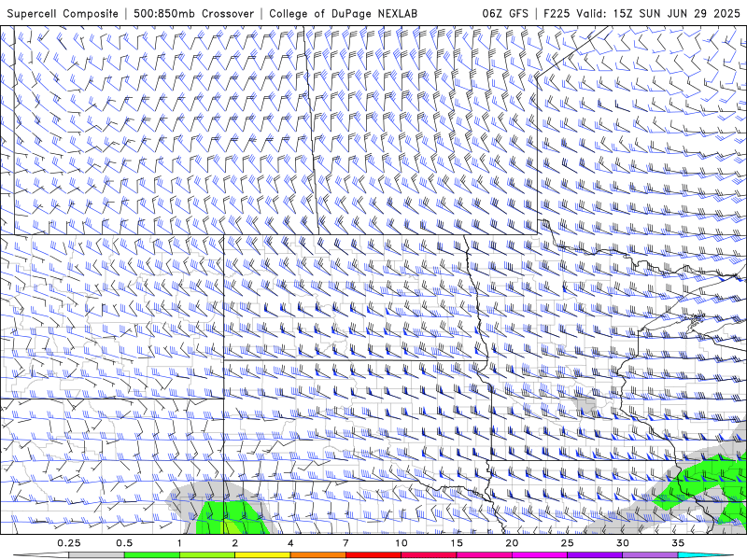
Task: Click the "15" legend value
Action: (x=457, y=543)
